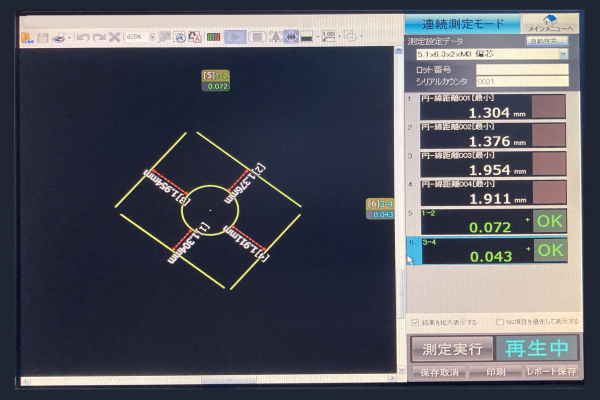This screenshot has width=600, height=400.
Task: Click the brightness level bar icon
Action: point(307,37)
